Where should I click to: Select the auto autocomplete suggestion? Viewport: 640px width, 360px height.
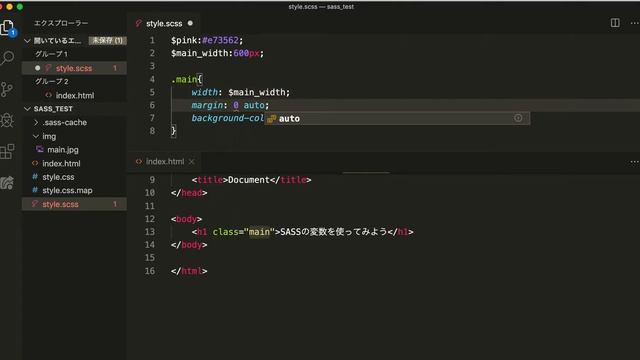pos(397,118)
